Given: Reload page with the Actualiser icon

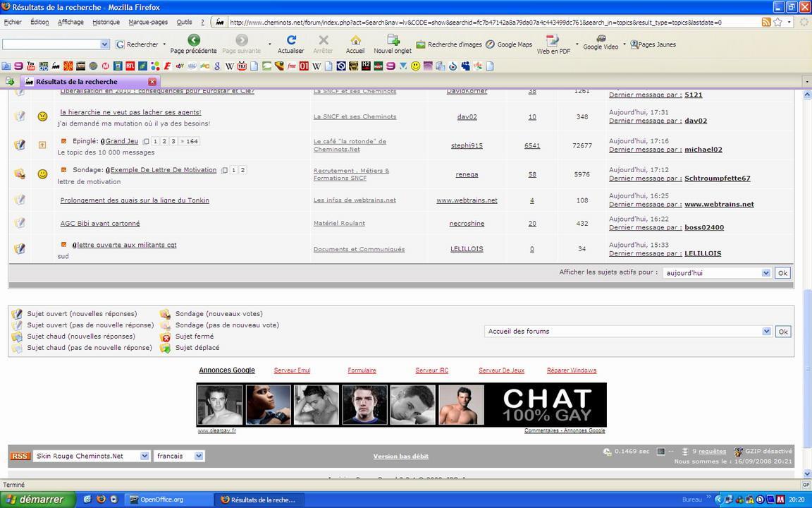Looking at the screenshot, I should pos(291,40).
